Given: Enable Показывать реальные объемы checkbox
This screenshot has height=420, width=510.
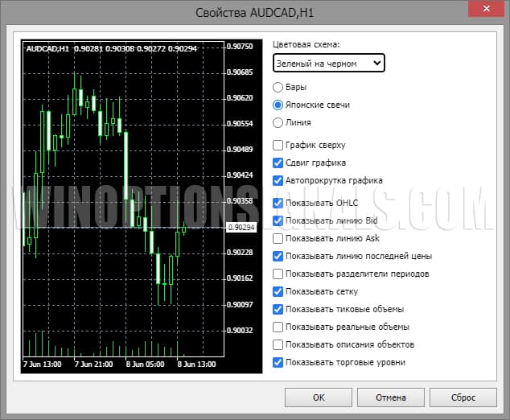Looking at the screenshot, I should point(278,327).
